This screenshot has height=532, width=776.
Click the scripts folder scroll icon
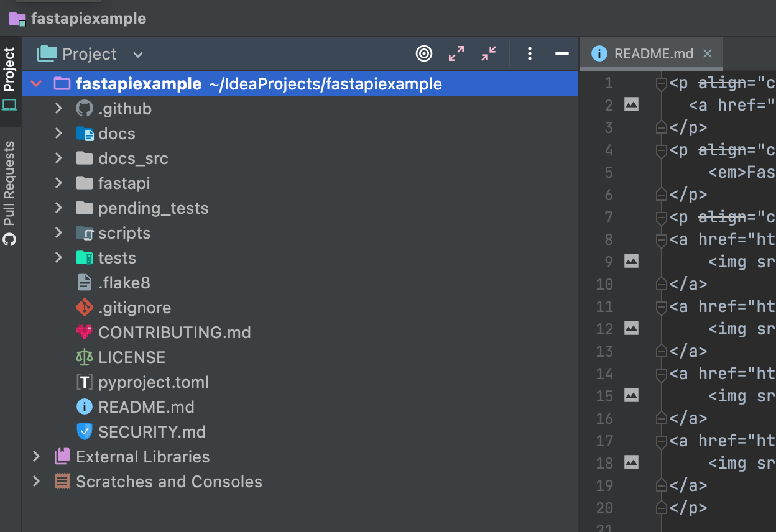pos(85,233)
